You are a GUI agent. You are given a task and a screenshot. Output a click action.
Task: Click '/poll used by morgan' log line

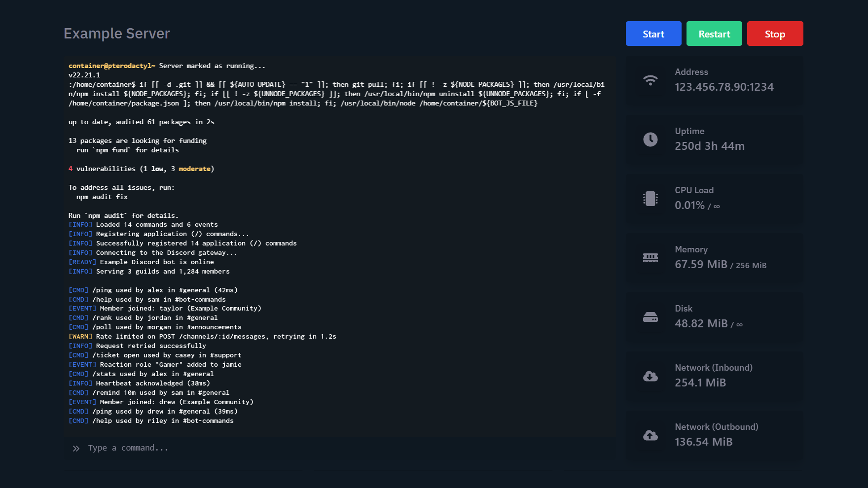coord(155,327)
